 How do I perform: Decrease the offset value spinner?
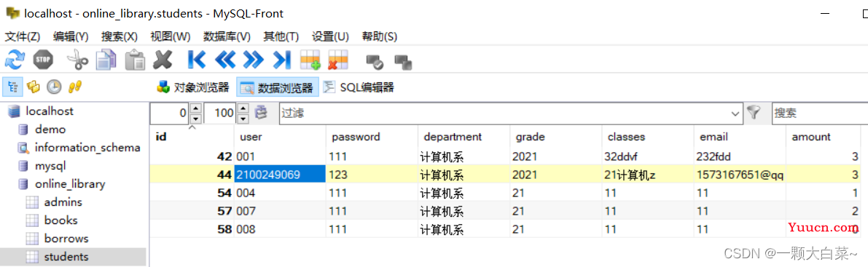coord(195,119)
